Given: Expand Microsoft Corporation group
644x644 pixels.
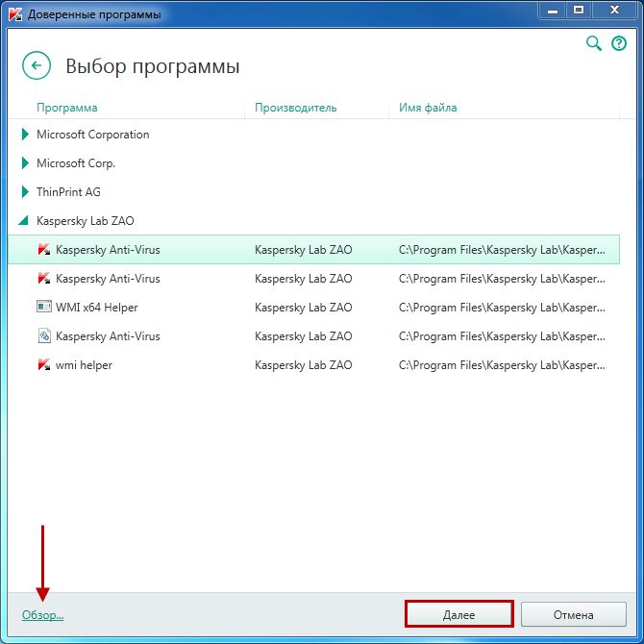Looking at the screenshot, I should click(x=25, y=134).
